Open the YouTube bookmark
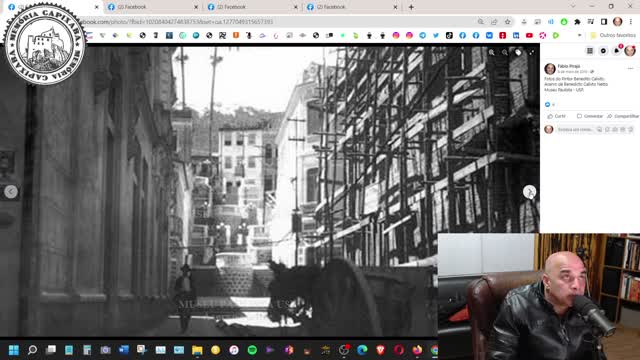The image size is (640, 360). click(x=529, y=36)
